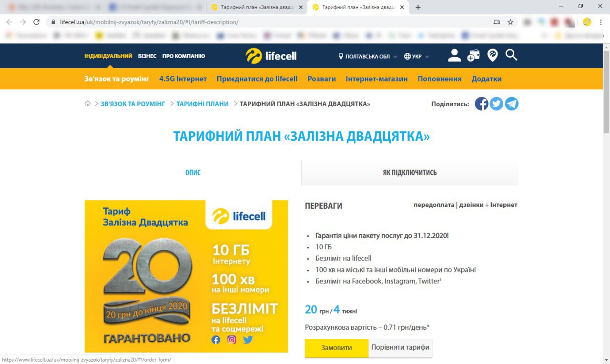
Task: Open Інтернет-магазин menu
Action: (x=376, y=79)
